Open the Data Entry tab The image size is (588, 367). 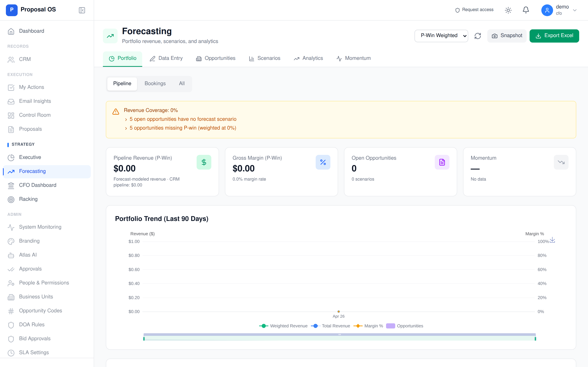point(166,58)
